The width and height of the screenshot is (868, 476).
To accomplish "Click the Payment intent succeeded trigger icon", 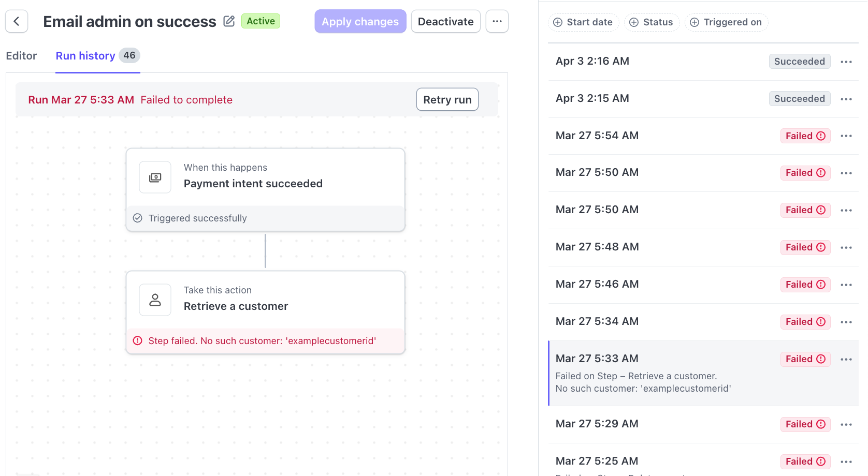I will pyautogui.click(x=155, y=177).
